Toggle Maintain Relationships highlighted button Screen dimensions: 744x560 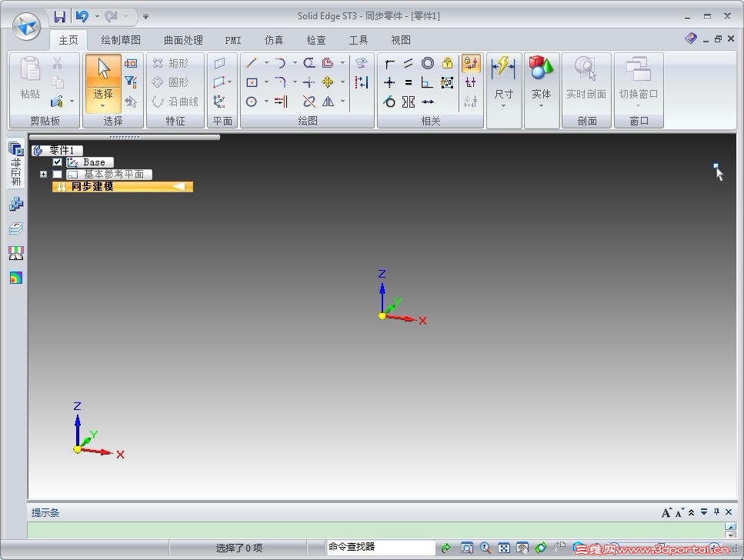click(471, 63)
